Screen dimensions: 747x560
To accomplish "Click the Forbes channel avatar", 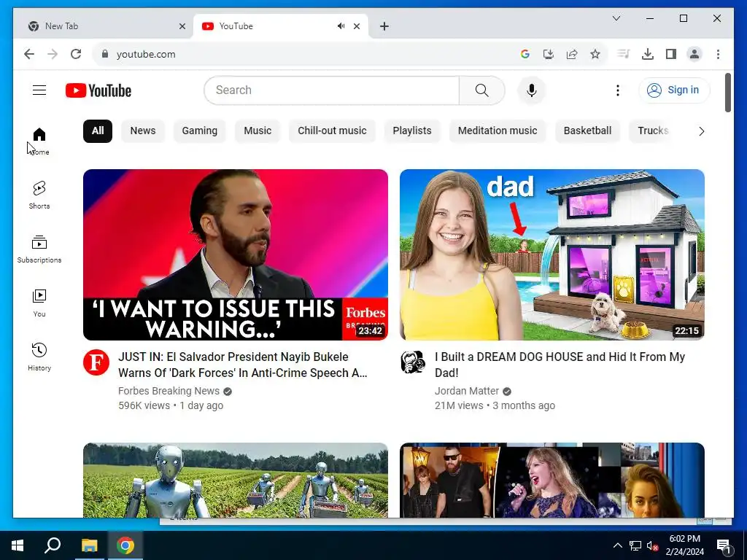I will pos(96,363).
